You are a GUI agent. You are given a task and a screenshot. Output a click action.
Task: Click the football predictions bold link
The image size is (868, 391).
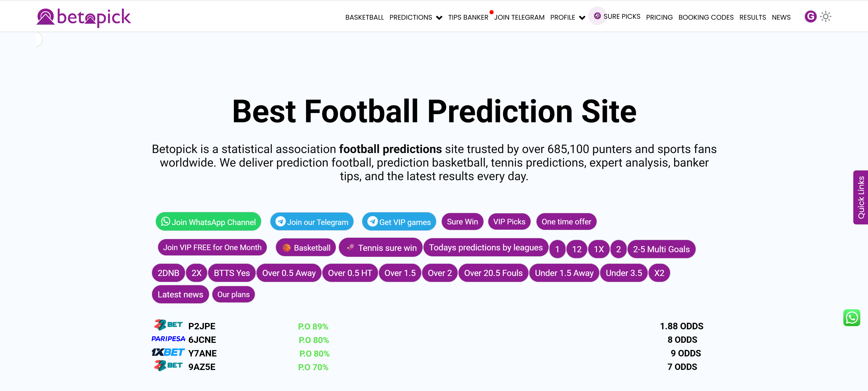(x=390, y=149)
